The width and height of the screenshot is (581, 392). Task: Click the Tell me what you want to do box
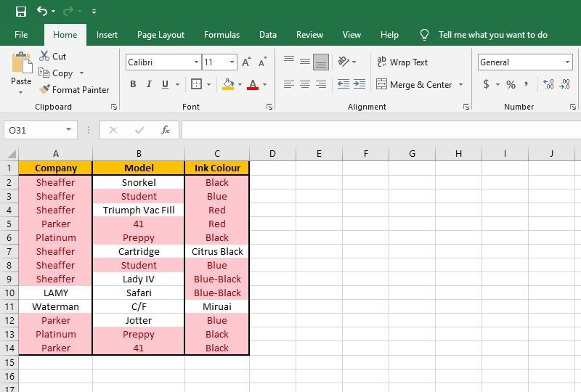pos(492,35)
